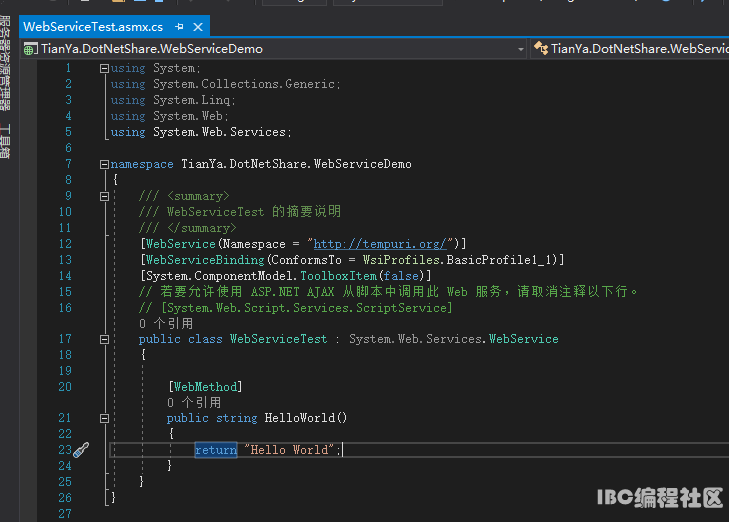This screenshot has height=522, width=729.
Task: Close the WebServiceTest.asmx.cs tab
Action: pos(198,27)
